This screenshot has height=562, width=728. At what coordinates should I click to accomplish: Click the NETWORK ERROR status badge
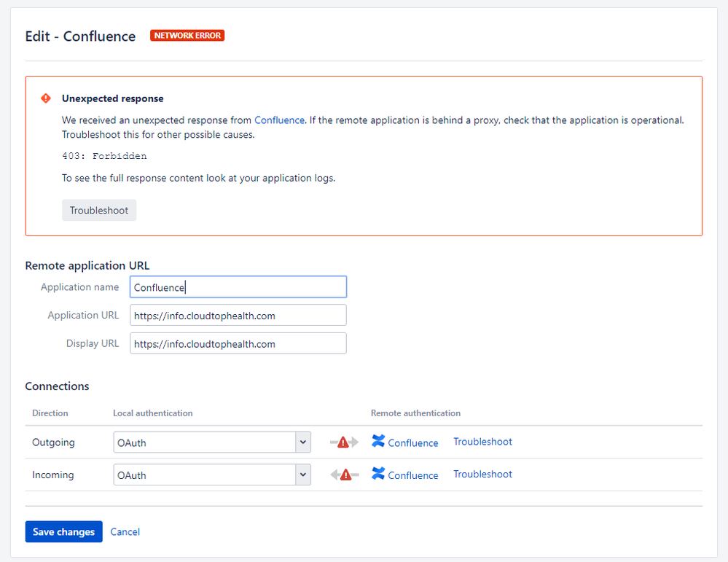pos(187,35)
